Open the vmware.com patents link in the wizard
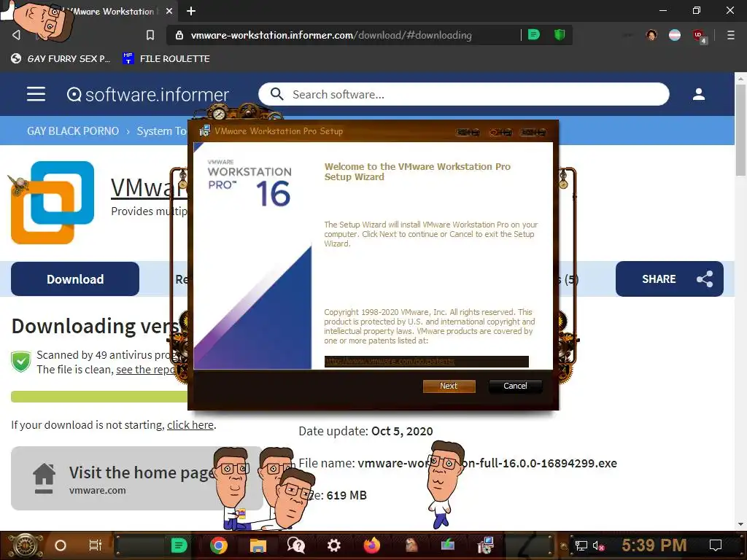This screenshot has height=560, width=747. click(x=390, y=362)
